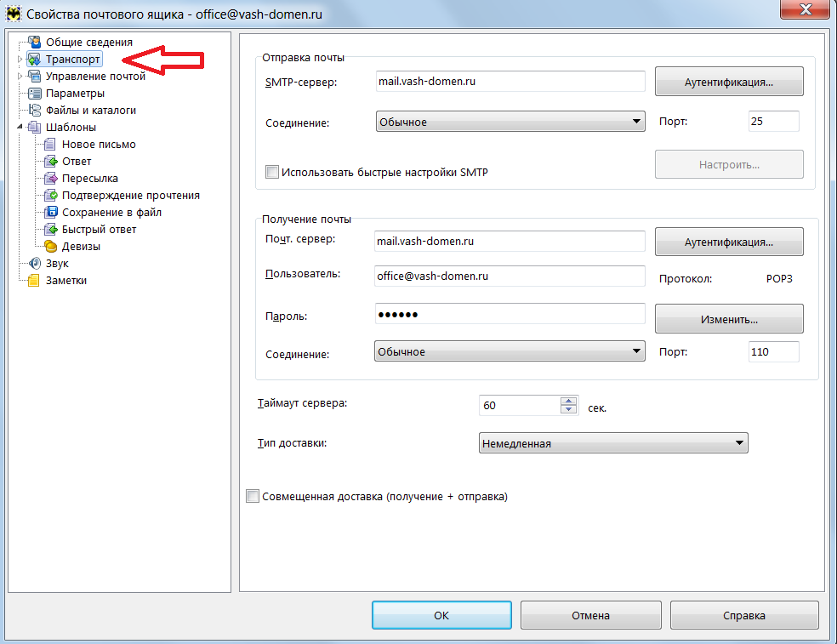The height and width of the screenshot is (644, 837).
Task: Click the Заметки note icon
Action: click(35, 280)
